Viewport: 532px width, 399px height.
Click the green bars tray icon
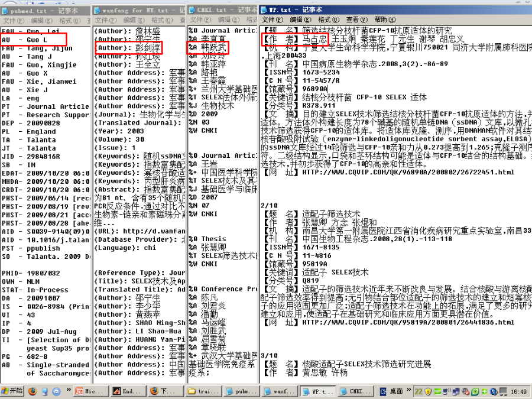437,392
